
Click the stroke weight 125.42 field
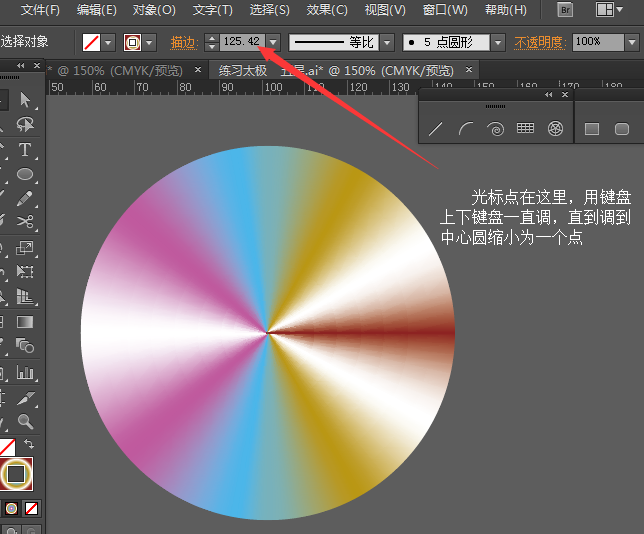[x=242, y=42]
